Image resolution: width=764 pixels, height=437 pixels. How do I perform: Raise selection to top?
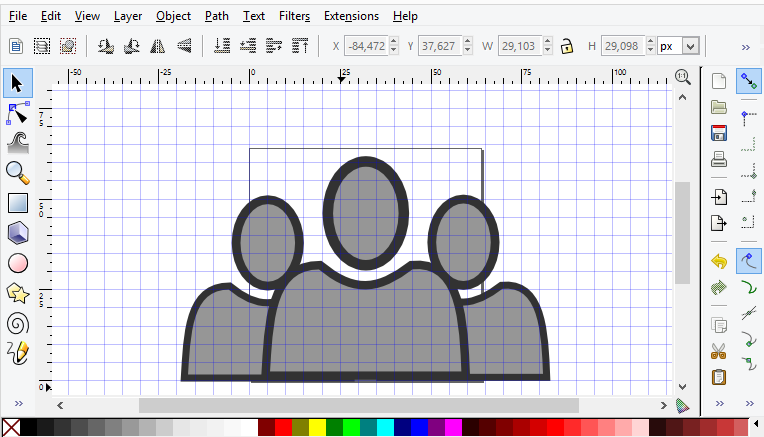coord(300,46)
